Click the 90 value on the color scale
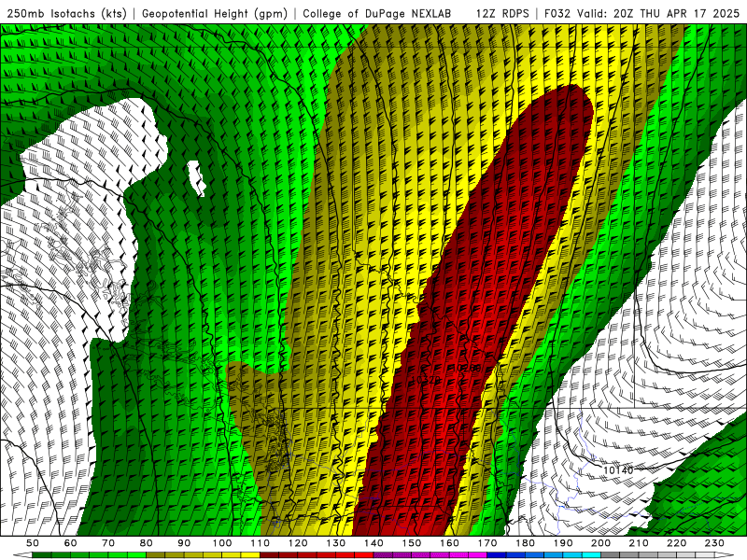 (x=184, y=543)
